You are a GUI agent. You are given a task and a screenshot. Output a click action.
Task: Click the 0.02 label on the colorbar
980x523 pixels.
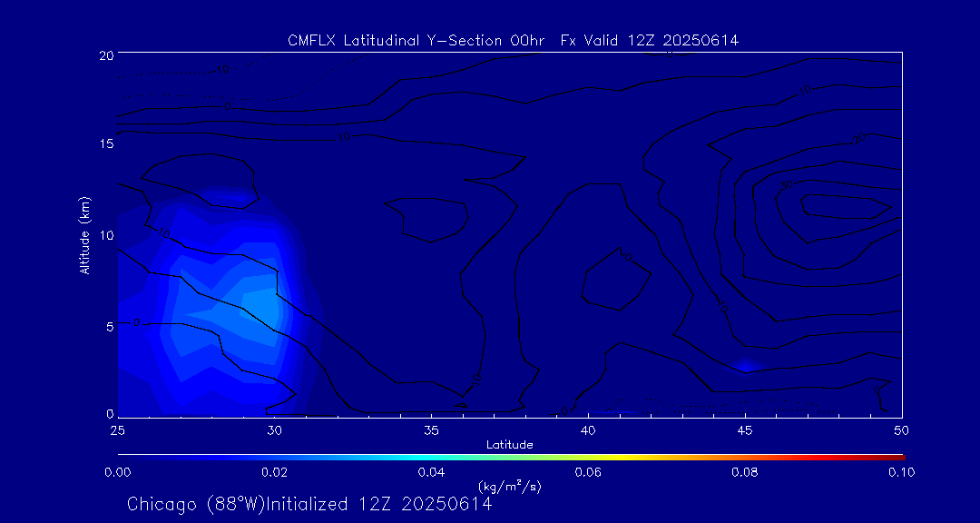(x=274, y=472)
